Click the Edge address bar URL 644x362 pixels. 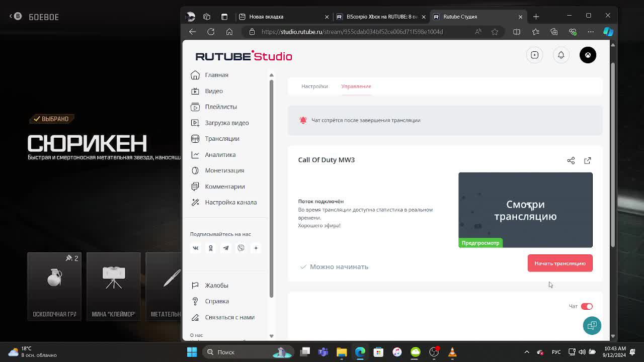(x=352, y=32)
